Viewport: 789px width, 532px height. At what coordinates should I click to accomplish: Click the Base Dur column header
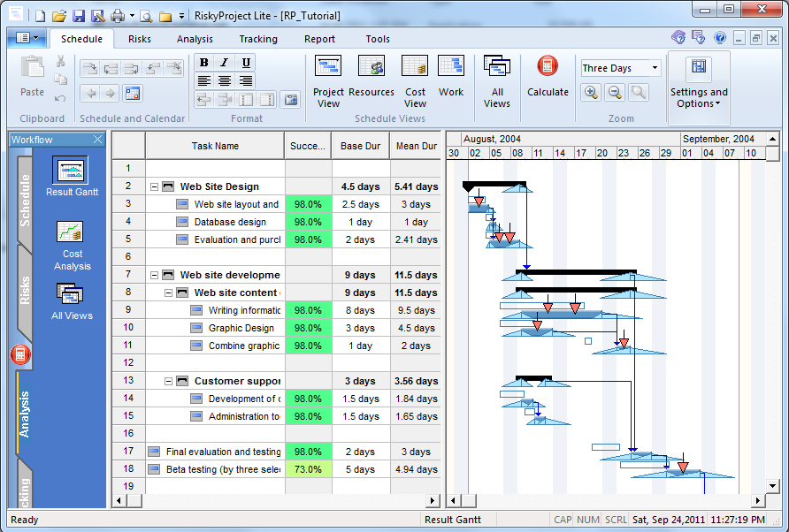[x=360, y=146]
